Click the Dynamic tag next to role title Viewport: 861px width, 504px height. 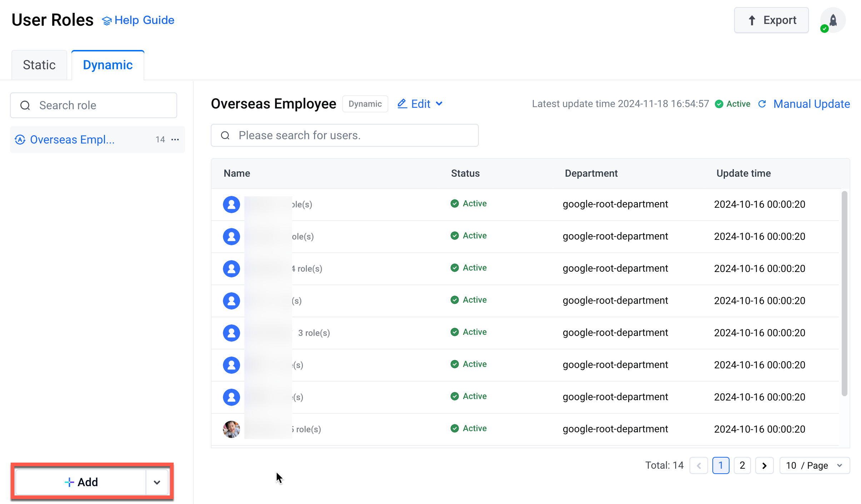(365, 104)
